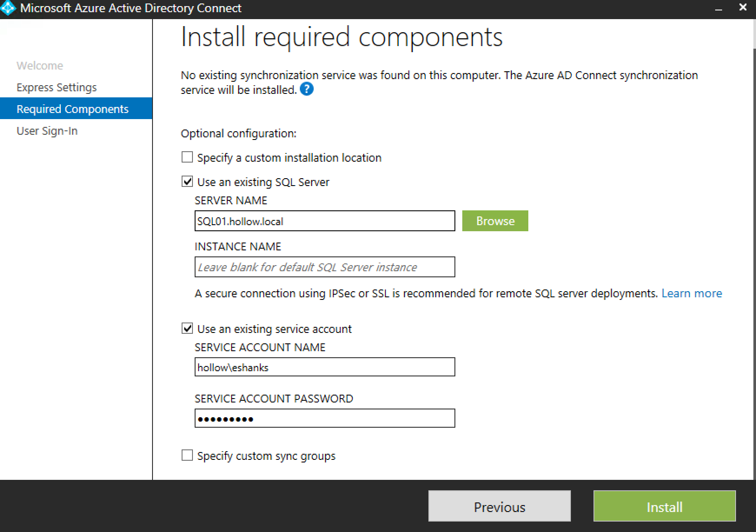Click the Install button

pos(664,506)
